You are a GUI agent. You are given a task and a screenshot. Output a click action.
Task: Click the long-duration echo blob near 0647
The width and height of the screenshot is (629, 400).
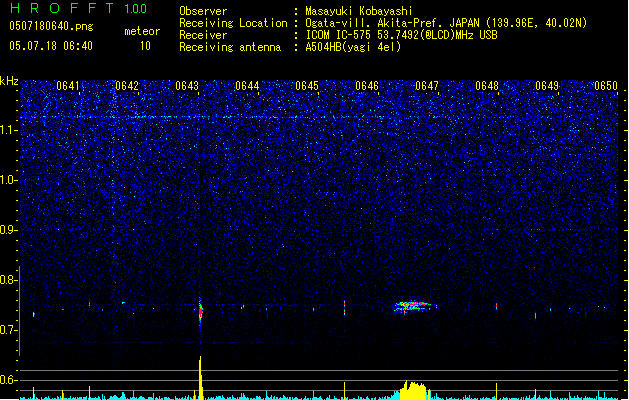pyautogui.click(x=413, y=307)
